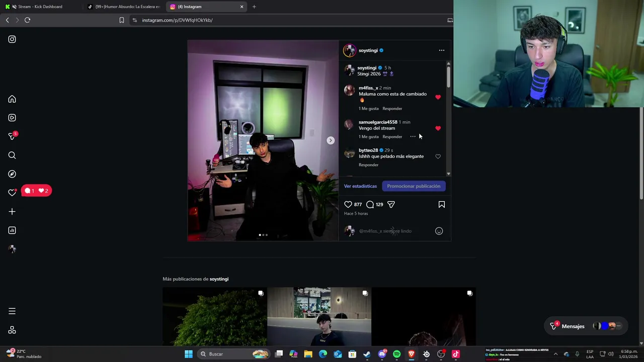Open File Explorer from the taskbar
This screenshot has width=644, height=362.
point(308,354)
